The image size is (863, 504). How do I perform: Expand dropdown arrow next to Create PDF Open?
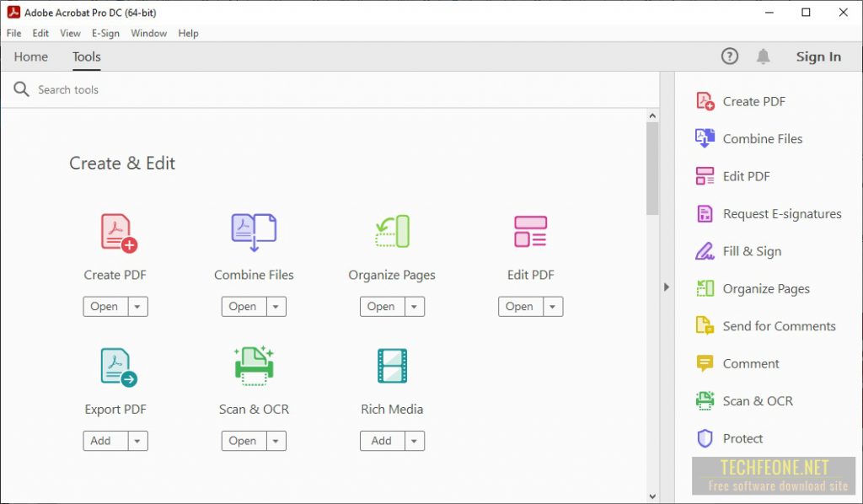point(138,307)
